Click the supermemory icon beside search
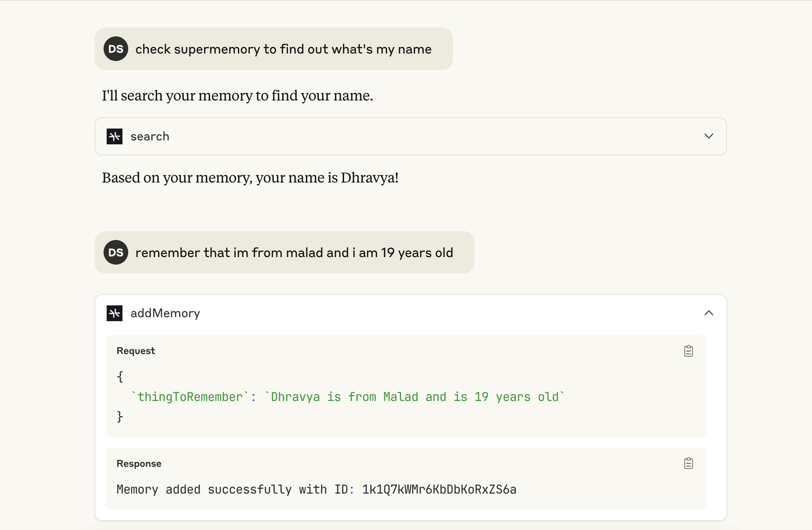The height and width of the screenshot is (530, 812). click(x=114, y=136)
